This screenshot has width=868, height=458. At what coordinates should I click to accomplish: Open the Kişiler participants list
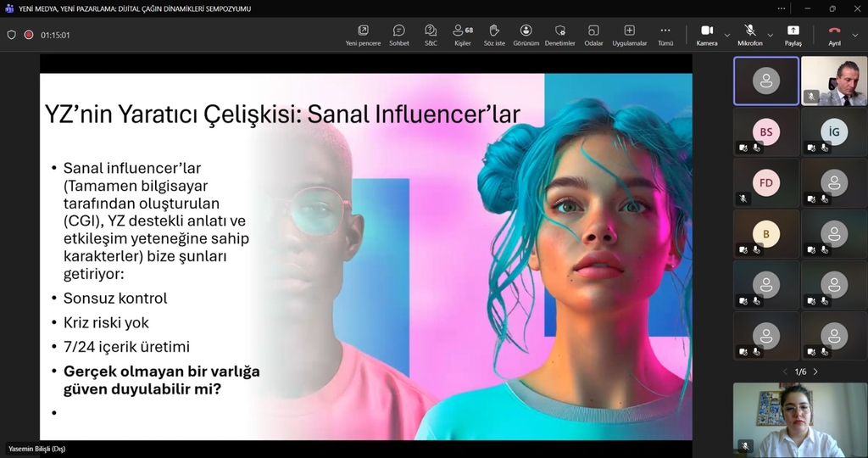(463, 35)
